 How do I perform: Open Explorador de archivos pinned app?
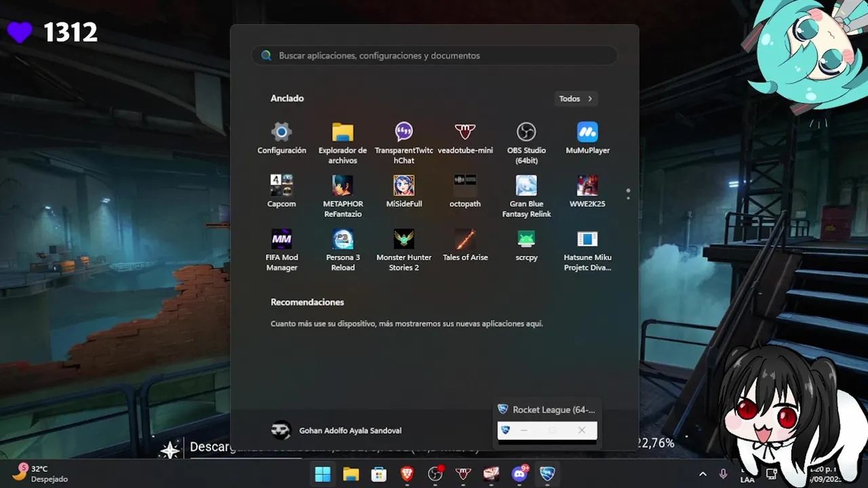click(x=342, y=143)
